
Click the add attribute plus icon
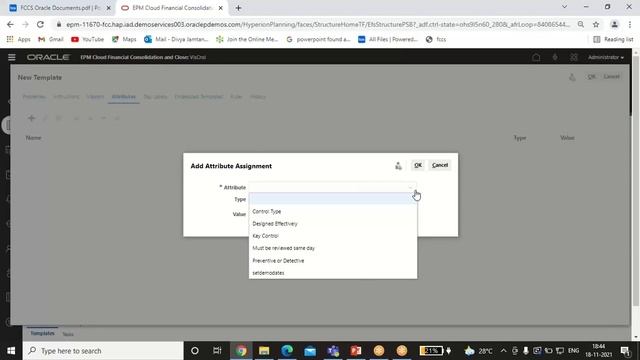click(31, 118)
